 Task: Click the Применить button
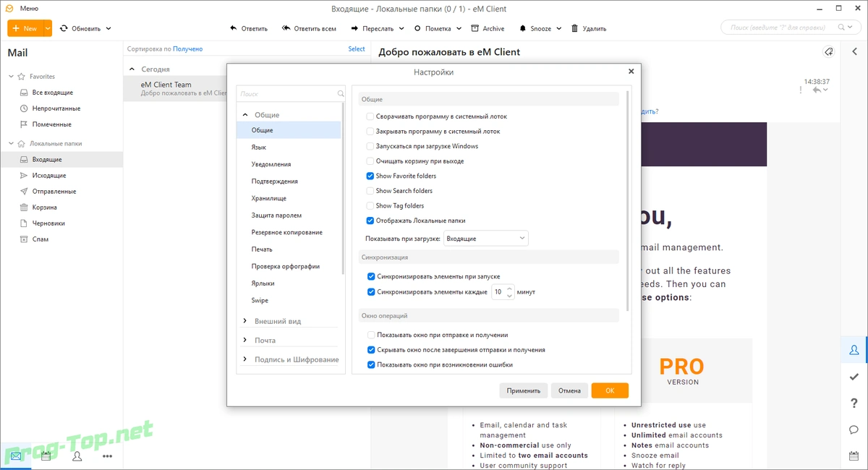click(523, 390)
